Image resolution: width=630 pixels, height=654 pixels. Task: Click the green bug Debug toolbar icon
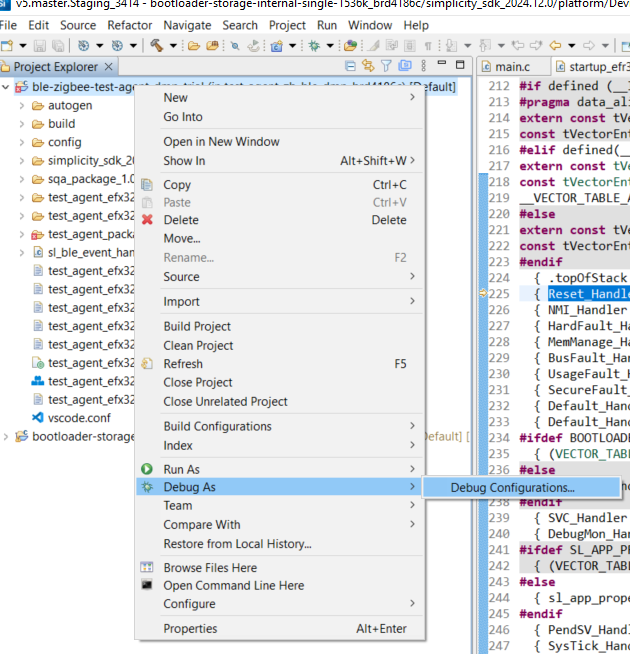click(314, 45)
